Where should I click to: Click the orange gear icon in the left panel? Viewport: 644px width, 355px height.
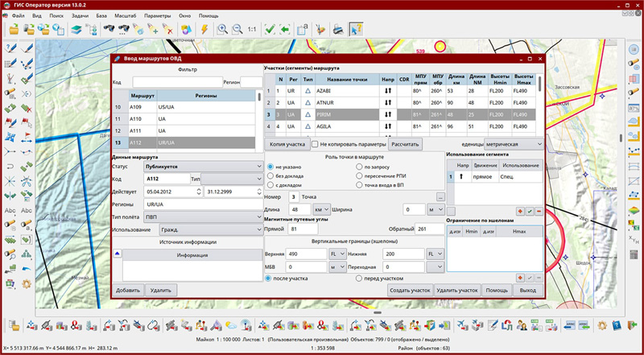tap(27, 283)
